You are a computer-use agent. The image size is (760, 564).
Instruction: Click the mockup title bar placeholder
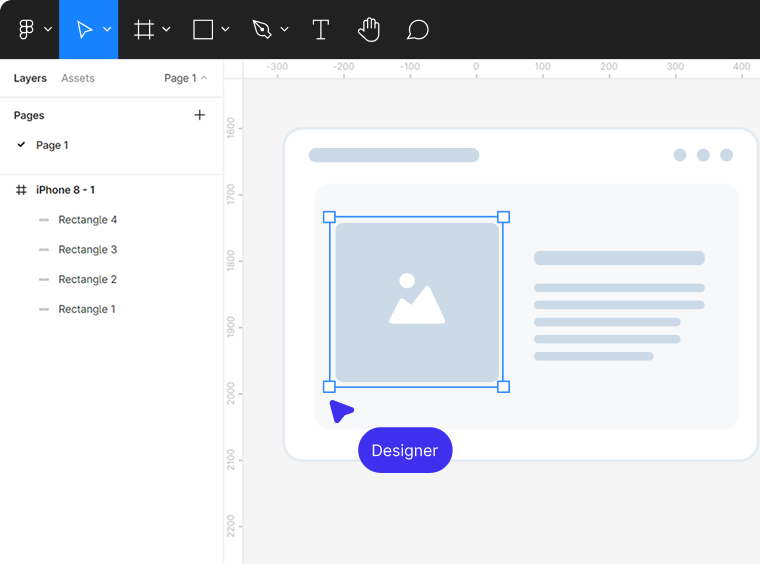click(394, 155)
